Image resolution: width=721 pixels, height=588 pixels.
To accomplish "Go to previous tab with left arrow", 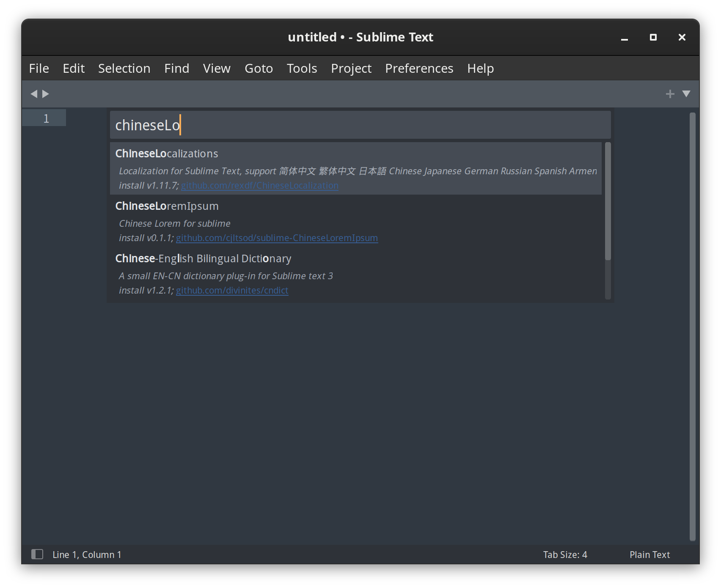I will [34, 93].
